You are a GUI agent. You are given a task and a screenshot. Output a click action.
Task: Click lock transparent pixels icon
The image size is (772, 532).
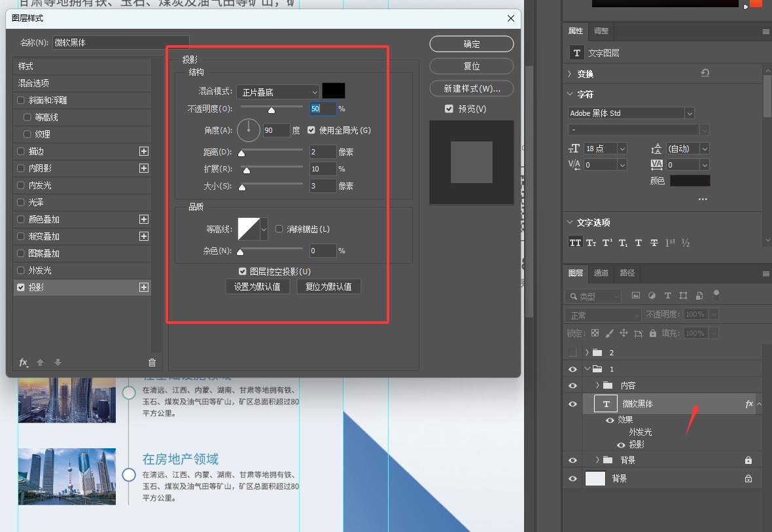[595, 333]
